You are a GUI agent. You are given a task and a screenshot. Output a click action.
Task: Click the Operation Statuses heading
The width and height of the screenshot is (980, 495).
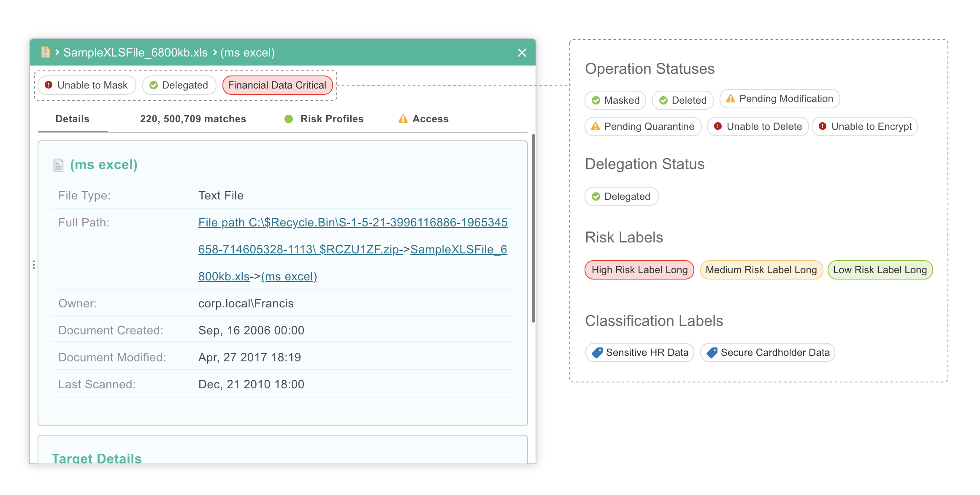650,69
